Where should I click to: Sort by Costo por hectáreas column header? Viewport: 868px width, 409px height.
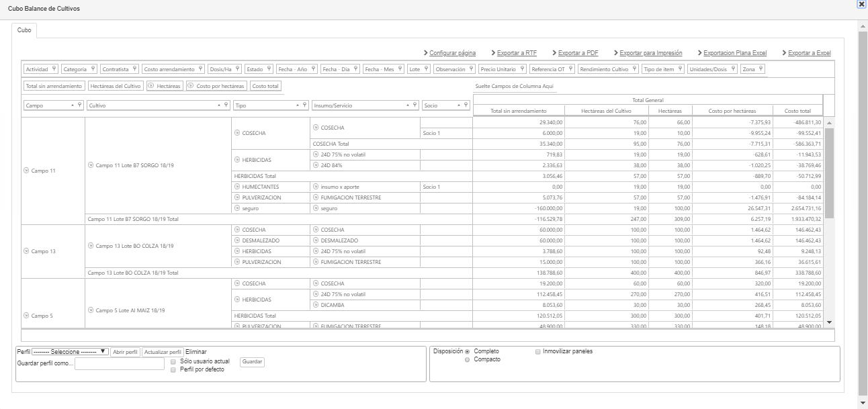click(x=732, y=111)
